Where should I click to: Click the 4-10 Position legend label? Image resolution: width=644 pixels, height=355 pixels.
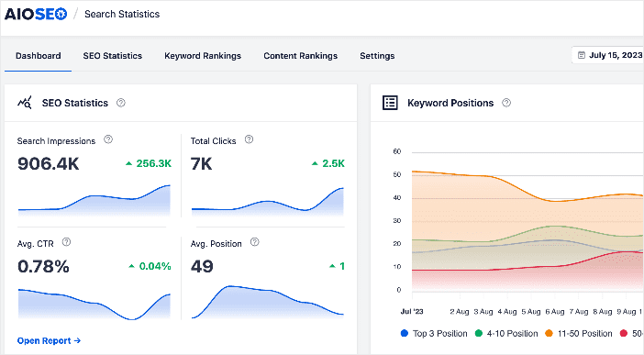[512, 333]
